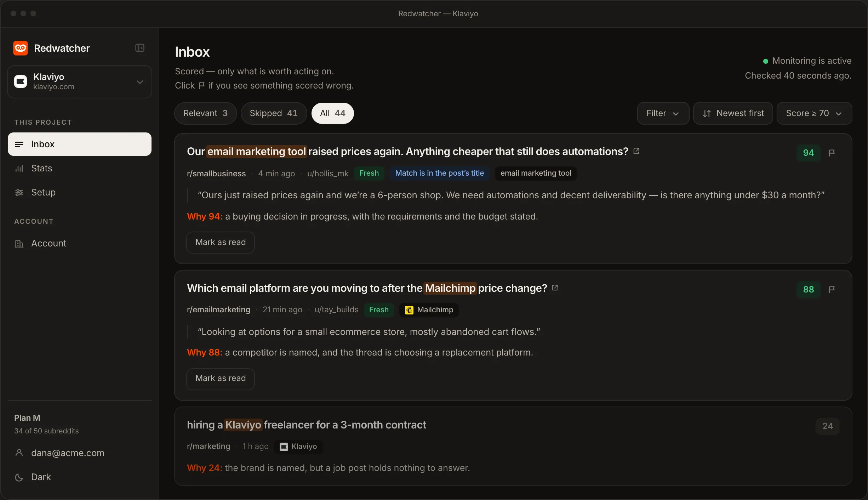This screenshot has width=868, height=500.
Task: Open the Score ≥ 70 dropdown
Action: [814, 113]
